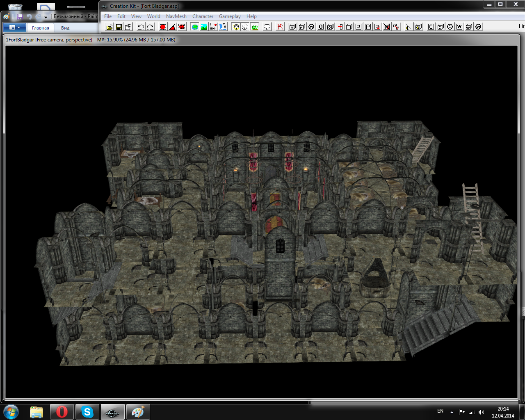Click the red H portal icon
This screenshot has height=420, width=525.
tap(340, 27)
